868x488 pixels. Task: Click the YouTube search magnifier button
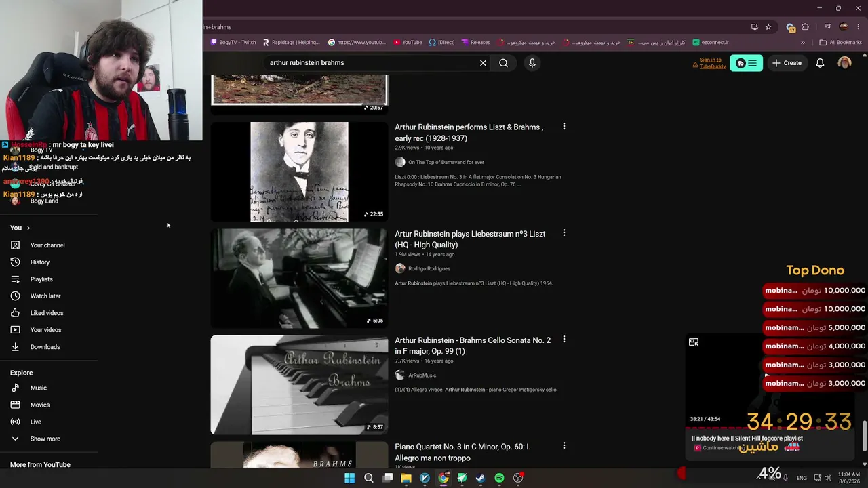pos(503,63)
